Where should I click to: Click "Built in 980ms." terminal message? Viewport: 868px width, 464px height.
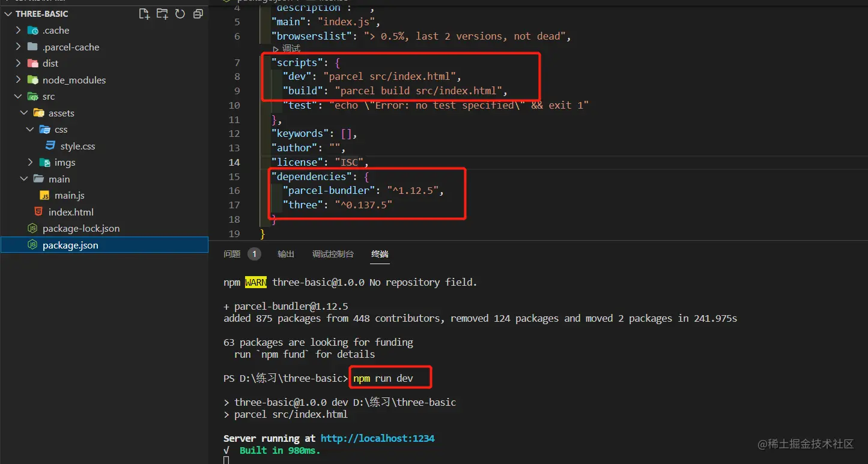pos(280,450)
